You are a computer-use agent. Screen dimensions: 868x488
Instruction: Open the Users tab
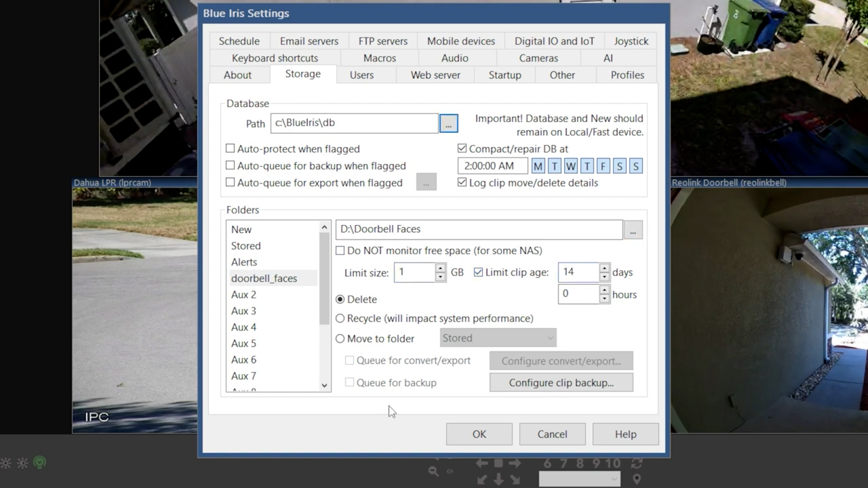(361, 75)
